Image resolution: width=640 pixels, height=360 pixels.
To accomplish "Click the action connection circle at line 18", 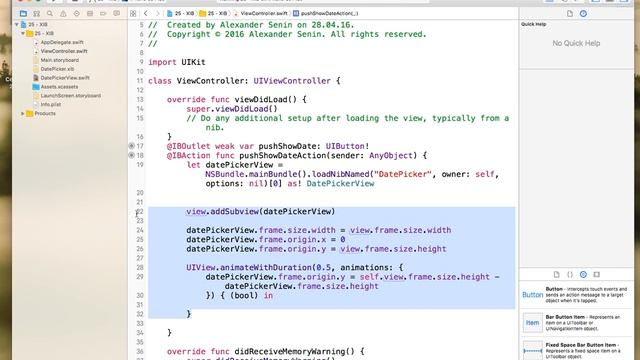I will 131,155.
